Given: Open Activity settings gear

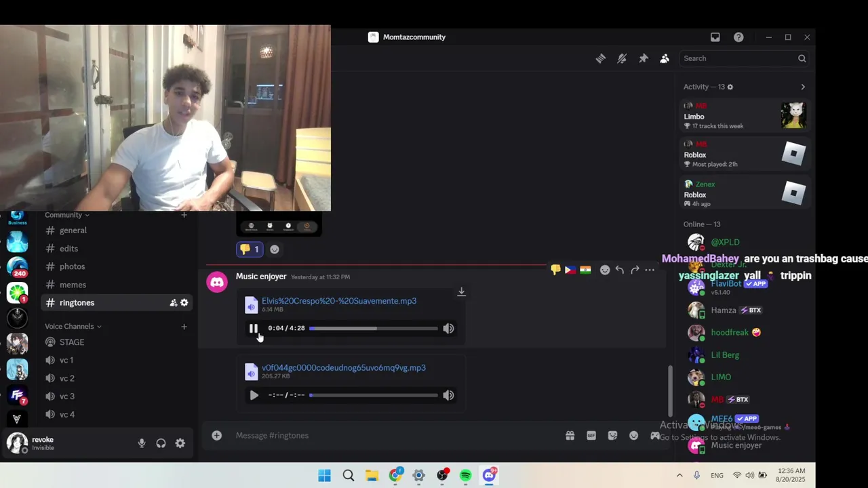Looking at the screenshot, I should tap(730, 87).
